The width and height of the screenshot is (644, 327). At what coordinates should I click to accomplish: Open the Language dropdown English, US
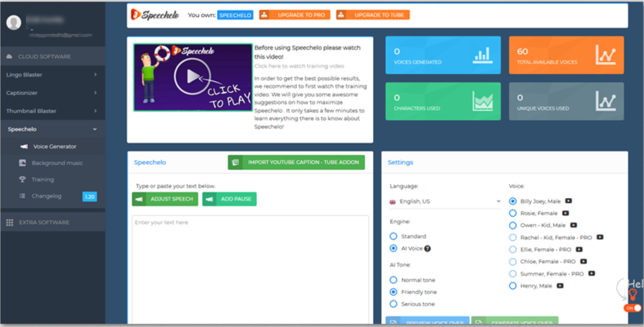[445, 202]
